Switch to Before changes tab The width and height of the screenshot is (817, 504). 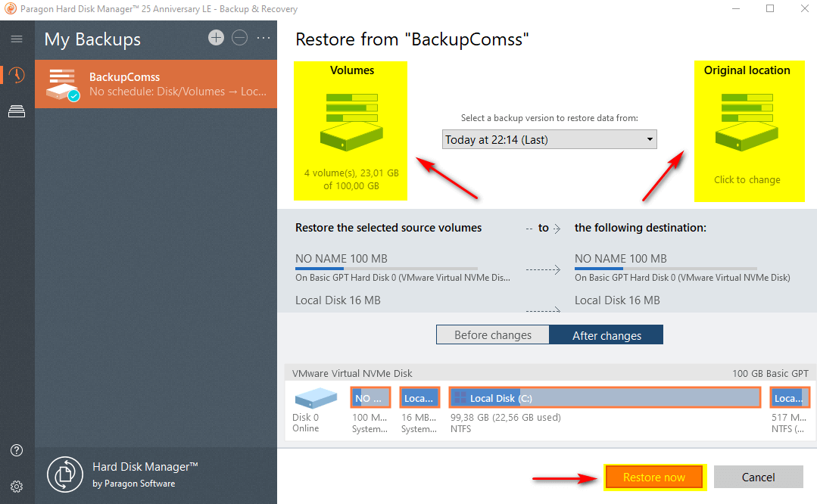(492, 334)
